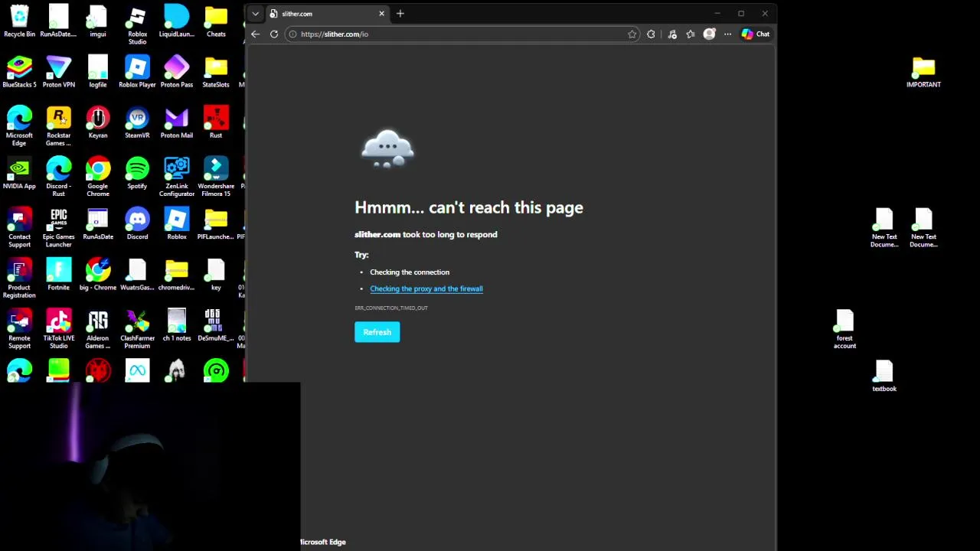
Task: Select the 'ERR_CONNECTION_TIMED_OUT' error text
Action: click(391, 308)
